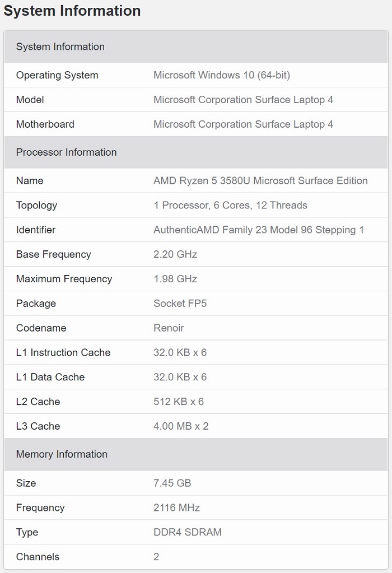
Task: Click the Motherboard row label
Action: pos(45,124)
